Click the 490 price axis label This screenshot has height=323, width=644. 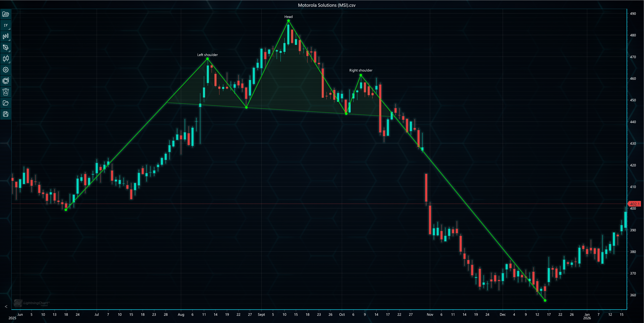(x=633, y=13)
